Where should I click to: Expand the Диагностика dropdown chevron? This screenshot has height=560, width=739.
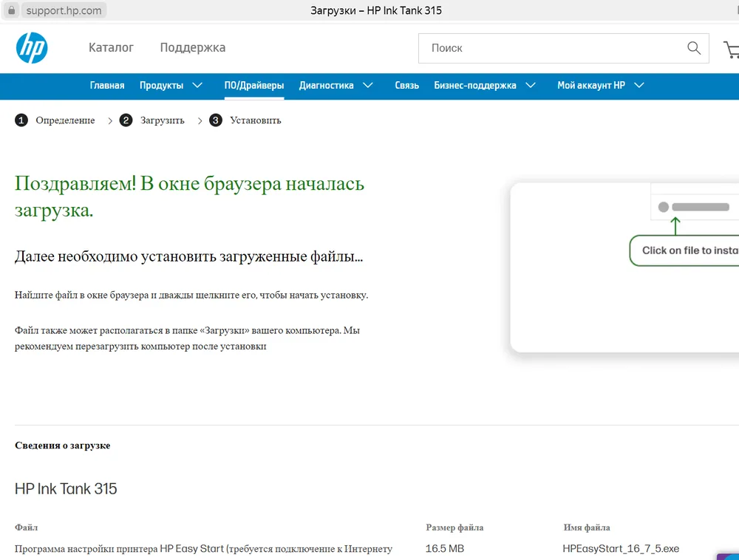tap(367, 85)
